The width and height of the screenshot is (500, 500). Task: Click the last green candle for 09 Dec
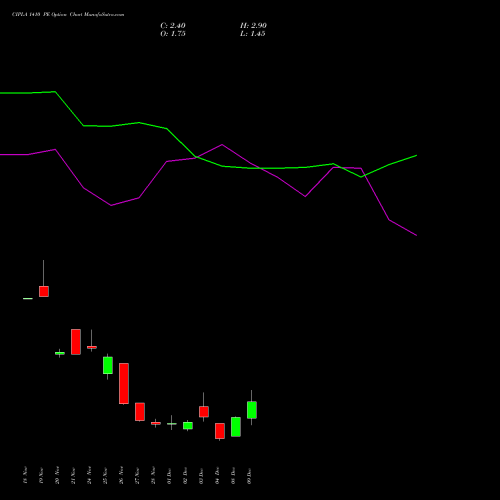click(x=252, y=410)
